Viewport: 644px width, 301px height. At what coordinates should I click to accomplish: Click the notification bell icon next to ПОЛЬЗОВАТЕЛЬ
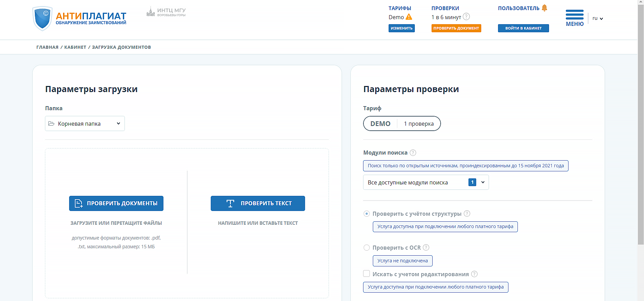pos(544,8)
